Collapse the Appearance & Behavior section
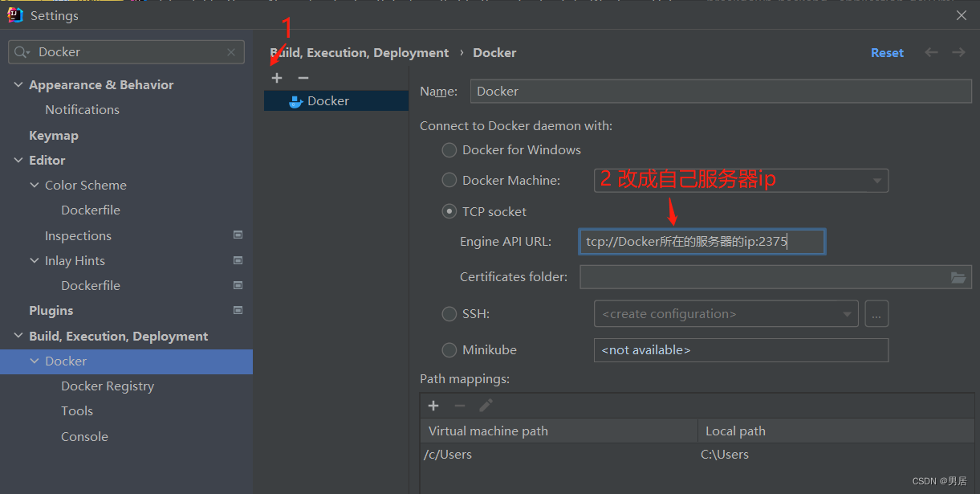The image size is (980, 494). pyautogui.click(x=18, y=85)
